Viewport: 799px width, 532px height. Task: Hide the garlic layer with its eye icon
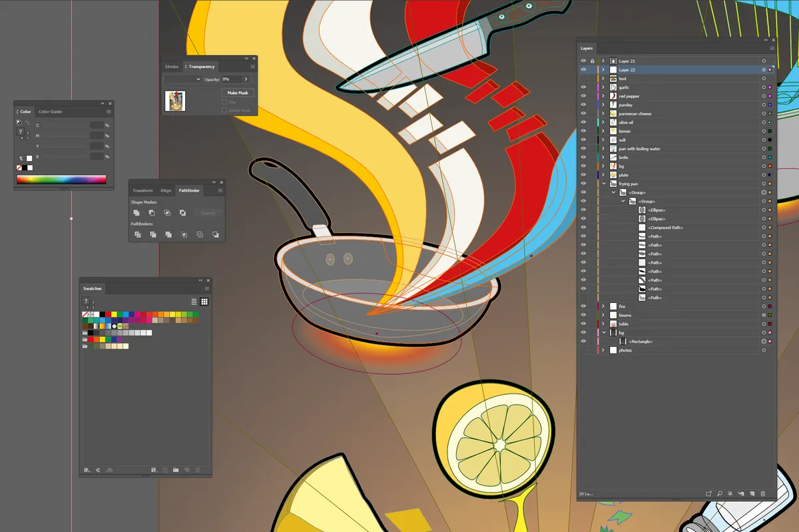coord(583,87)
